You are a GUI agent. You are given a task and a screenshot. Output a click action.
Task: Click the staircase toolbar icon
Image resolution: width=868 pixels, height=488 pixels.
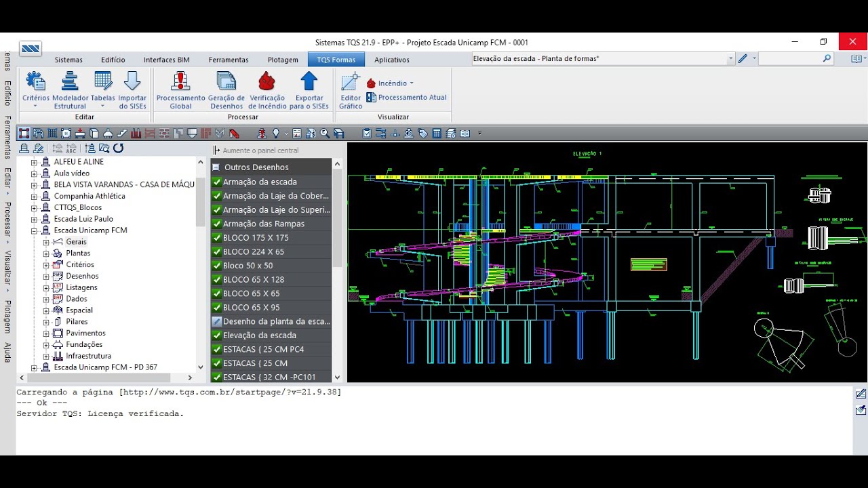point(122,133)
